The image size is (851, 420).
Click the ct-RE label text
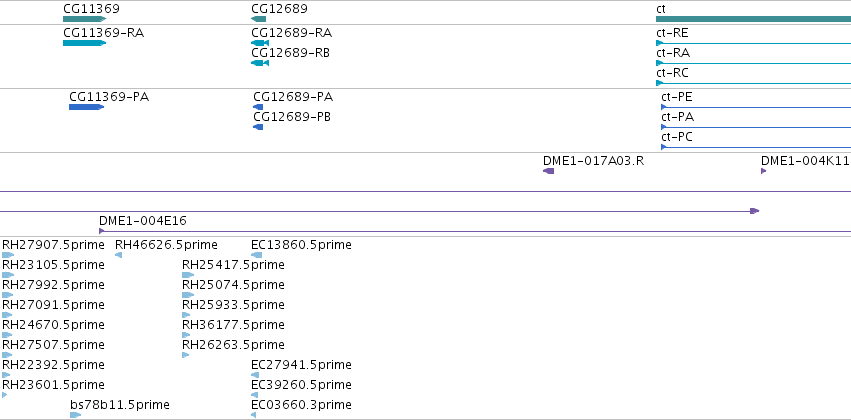(672, 33)
